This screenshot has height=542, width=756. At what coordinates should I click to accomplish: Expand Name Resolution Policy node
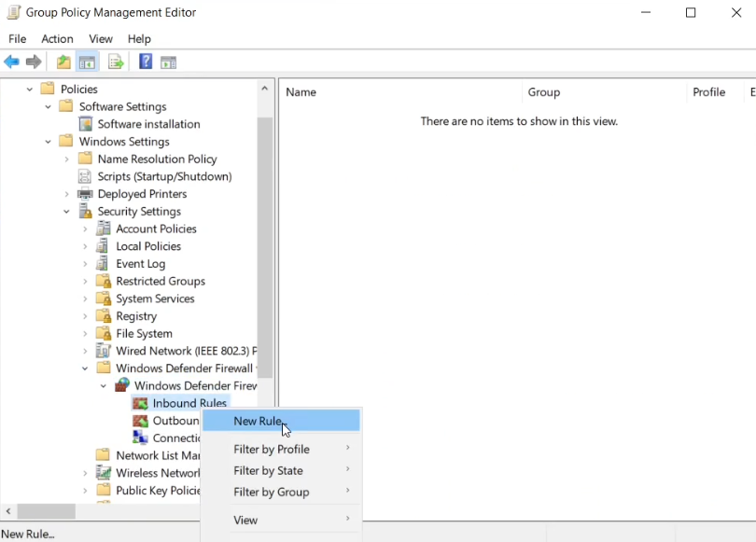[66, 160]
